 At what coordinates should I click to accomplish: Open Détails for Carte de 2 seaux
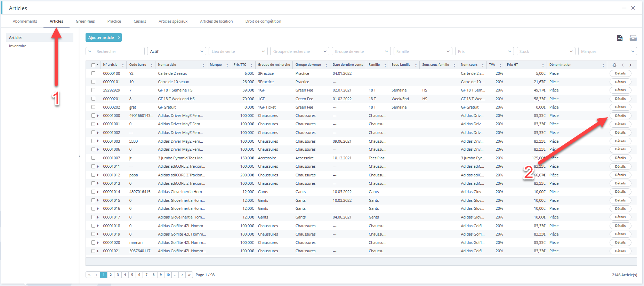620,73
